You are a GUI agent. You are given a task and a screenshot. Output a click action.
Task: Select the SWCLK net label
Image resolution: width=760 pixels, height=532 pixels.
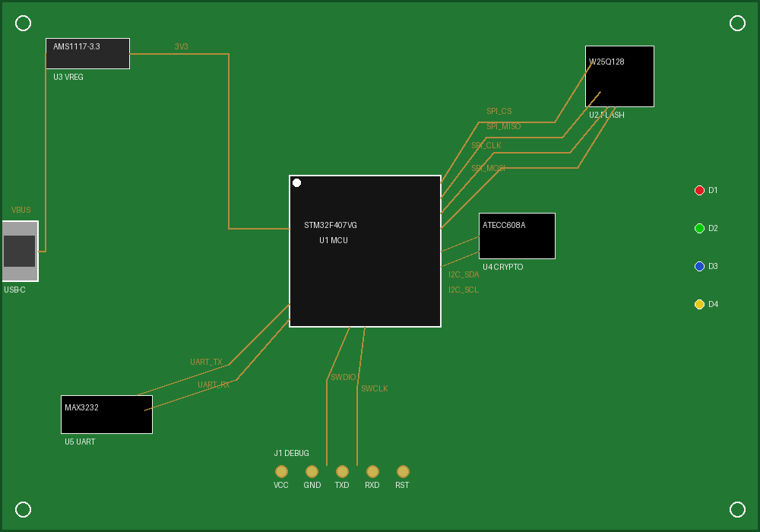[x=374, y=388]
